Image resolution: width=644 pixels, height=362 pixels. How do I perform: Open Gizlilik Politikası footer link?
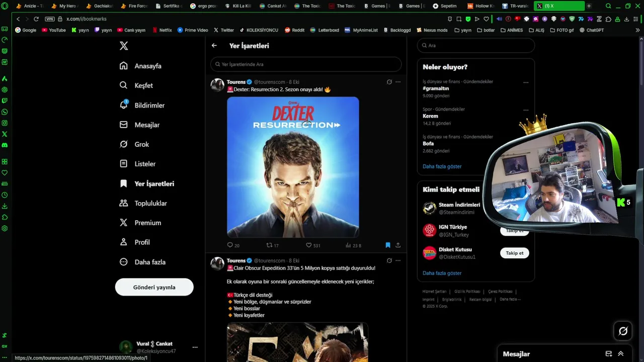point(467,292)
